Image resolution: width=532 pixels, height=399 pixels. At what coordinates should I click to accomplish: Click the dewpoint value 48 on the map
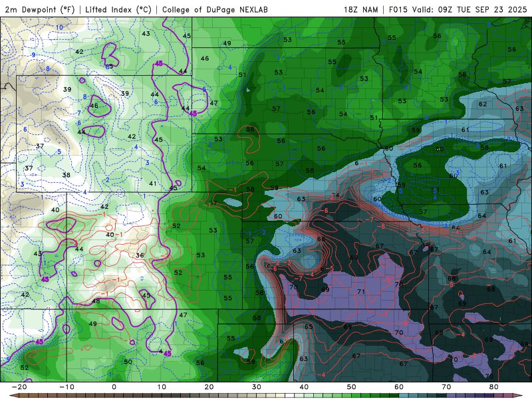[96, 301]
